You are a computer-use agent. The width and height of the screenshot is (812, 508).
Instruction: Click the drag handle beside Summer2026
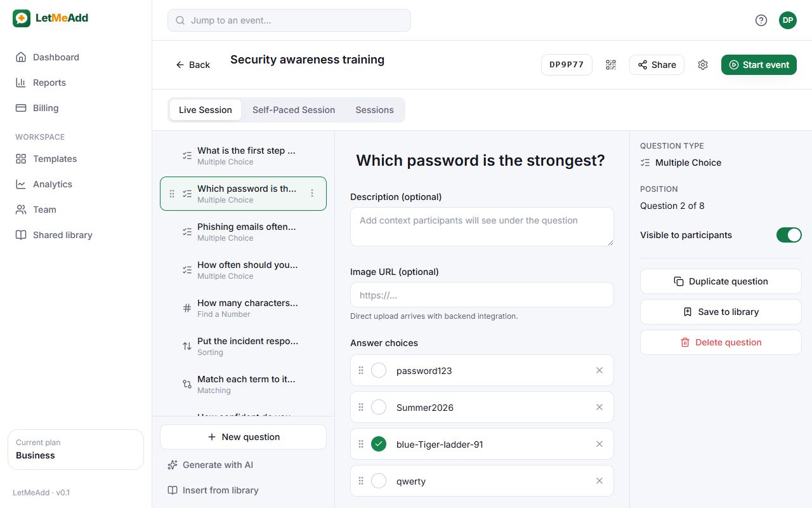(361, 407)
